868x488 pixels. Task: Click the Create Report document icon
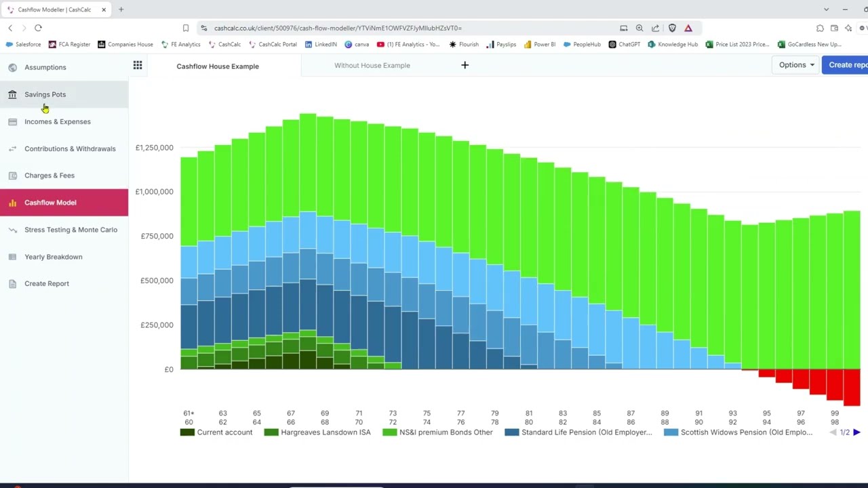[12, 283]
